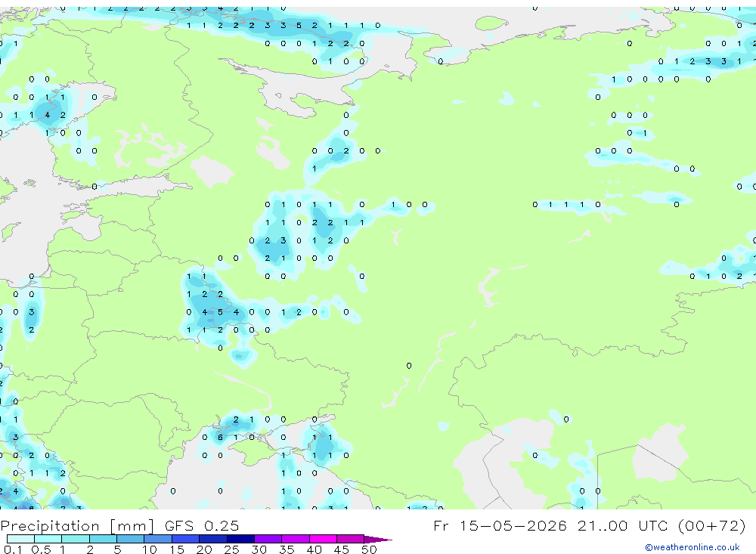
Task: Select the legend swatch between 0.5 and 1
Action: tap(48, 539)
